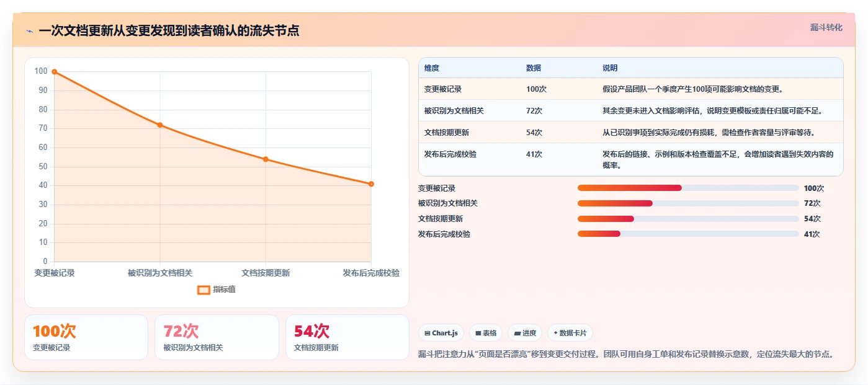Click the x-axis label 被识别为文档相关 under the chart

pyautogui.click(x=160, y=273)
